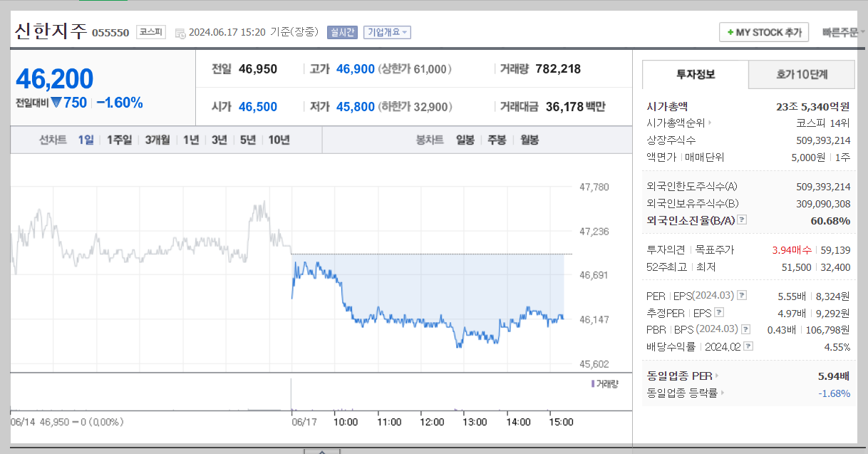Select the 3년 line chart period

coord(219,140)
